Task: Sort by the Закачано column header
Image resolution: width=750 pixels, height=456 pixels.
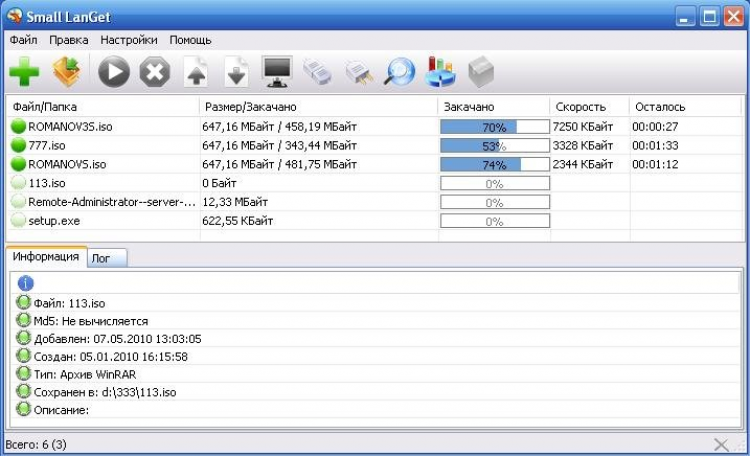Action: point(494,107)
